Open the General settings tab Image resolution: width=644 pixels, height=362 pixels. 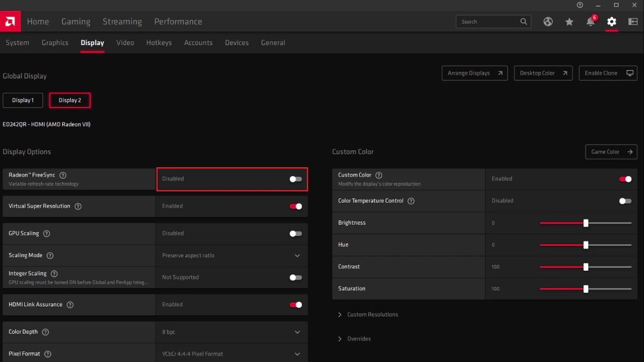click(x=273, y=43)
